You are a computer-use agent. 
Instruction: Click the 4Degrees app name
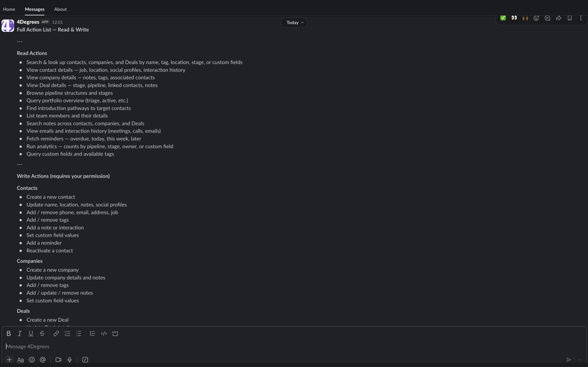[28, 22]
